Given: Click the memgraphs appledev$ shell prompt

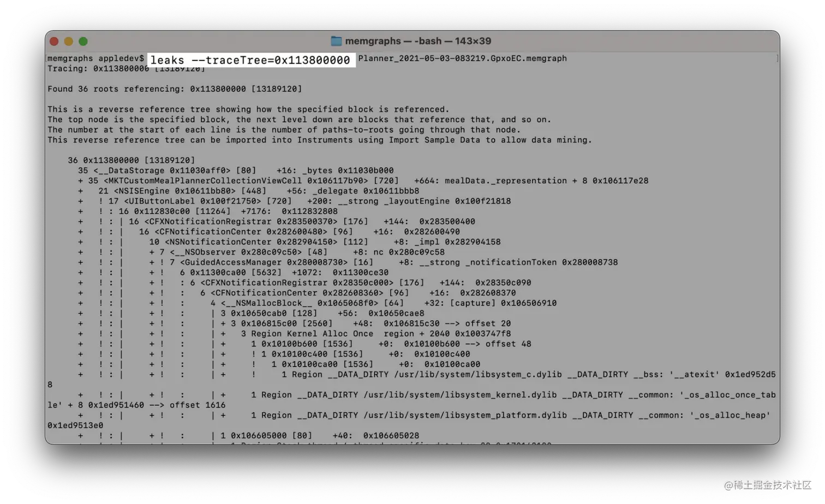Looking at the screenshot, I should pyautogui.click(x=95, y=58).
